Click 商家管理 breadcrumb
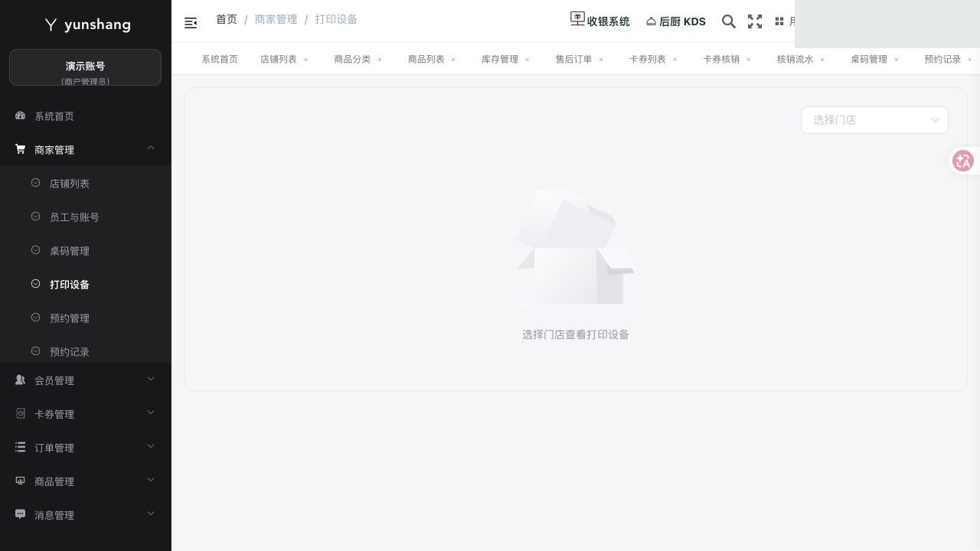This screenshot has width=980, height=551. point(276,19)
